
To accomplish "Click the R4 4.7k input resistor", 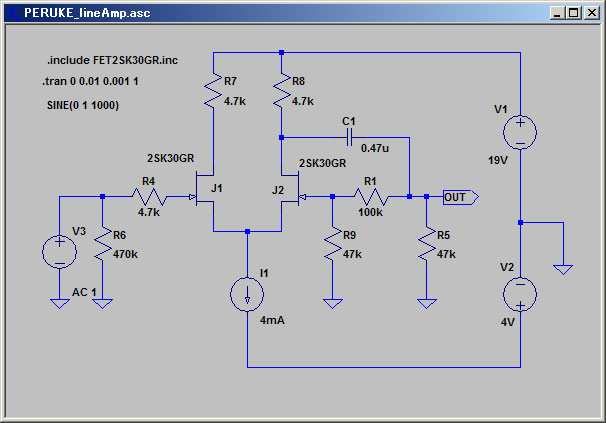I will [x=149, y=197].
